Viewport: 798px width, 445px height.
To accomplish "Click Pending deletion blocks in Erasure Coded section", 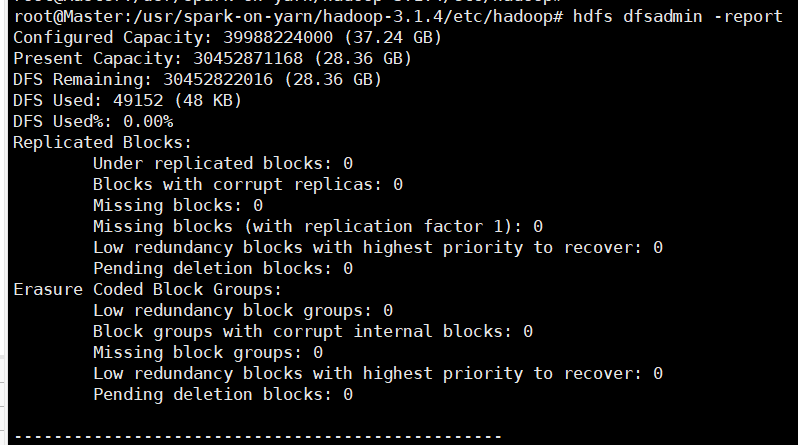I will point(222,394).
